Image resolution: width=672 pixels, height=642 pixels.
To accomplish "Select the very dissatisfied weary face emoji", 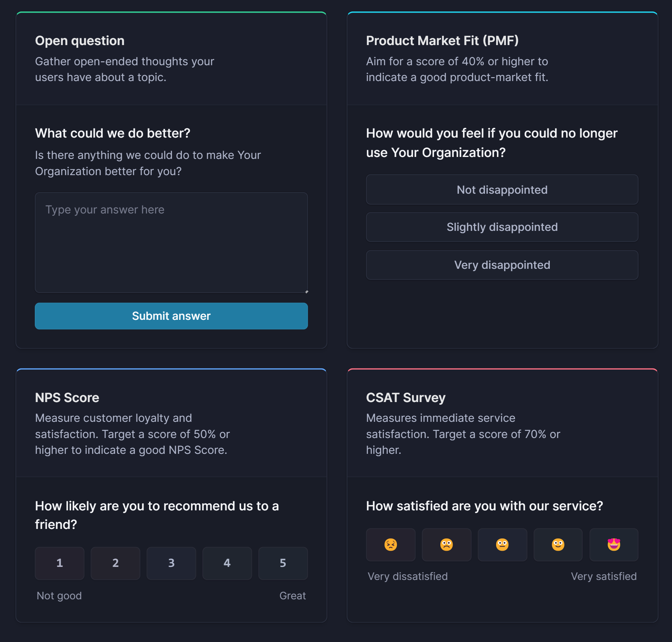I will pyautogui.click(x=391, y=545).
